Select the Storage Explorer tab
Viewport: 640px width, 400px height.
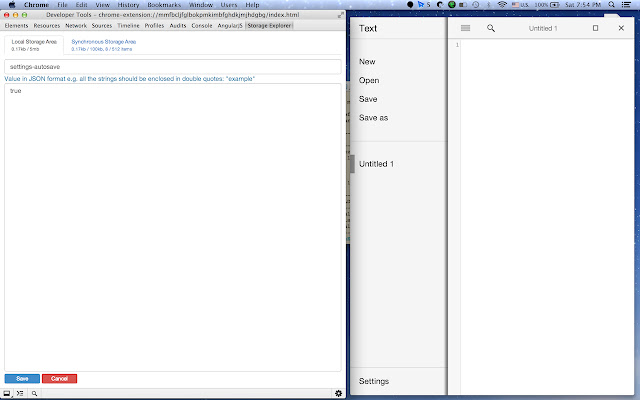click(269, 25)
